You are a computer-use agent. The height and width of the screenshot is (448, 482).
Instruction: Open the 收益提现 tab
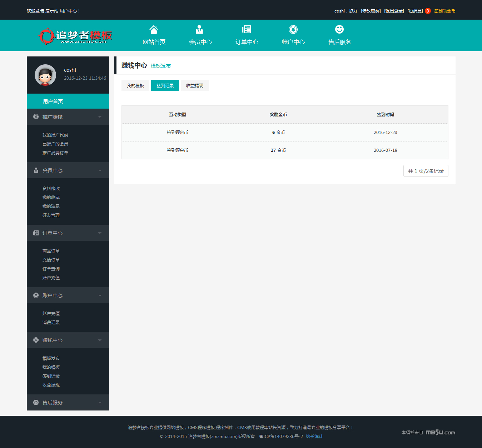(195, 86)
